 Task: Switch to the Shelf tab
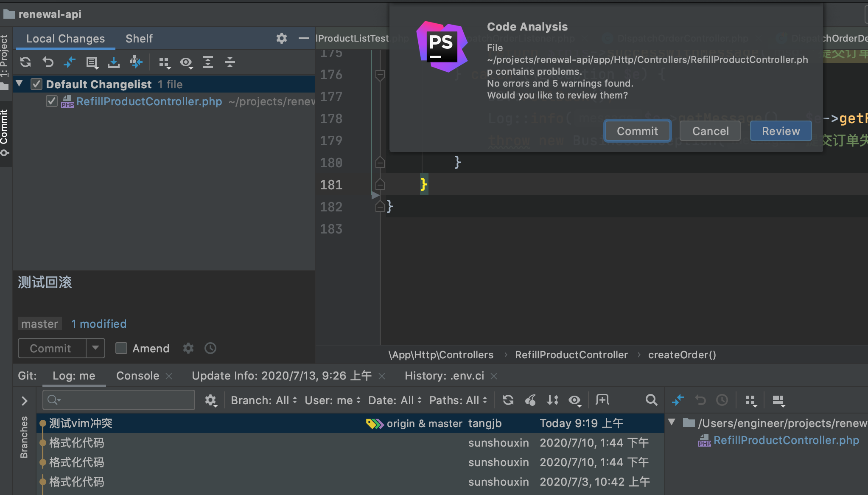coord(139,39)
